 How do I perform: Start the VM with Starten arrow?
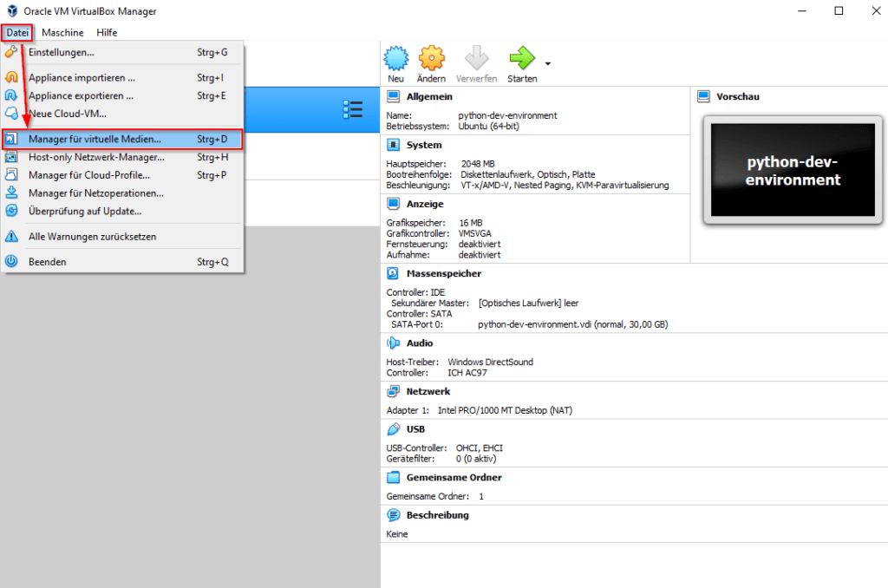[x=522, y=60]
